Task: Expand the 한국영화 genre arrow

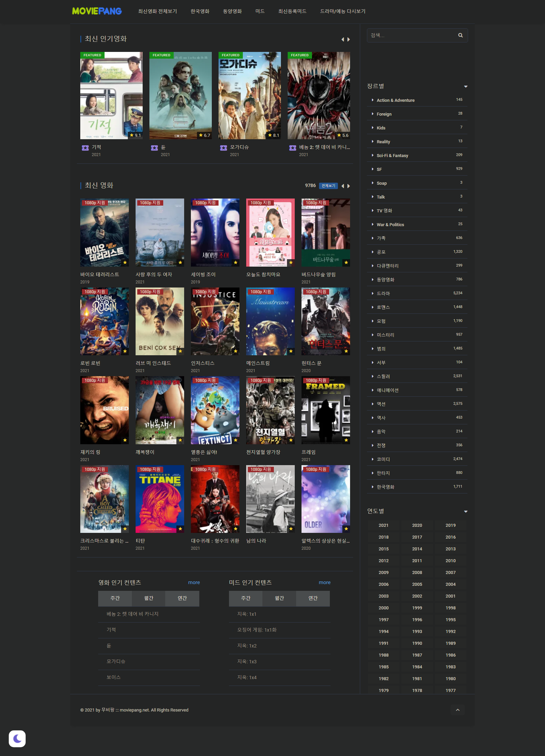Action: 373,487
